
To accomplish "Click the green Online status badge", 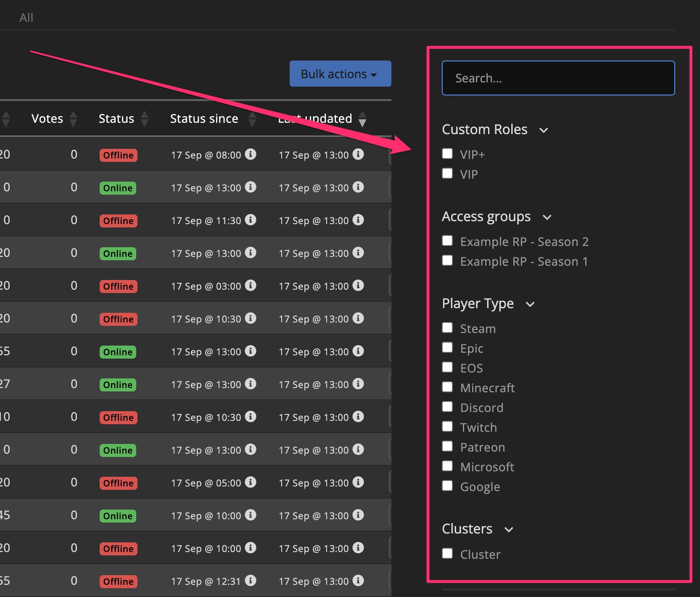I will (x=117, y=188).
